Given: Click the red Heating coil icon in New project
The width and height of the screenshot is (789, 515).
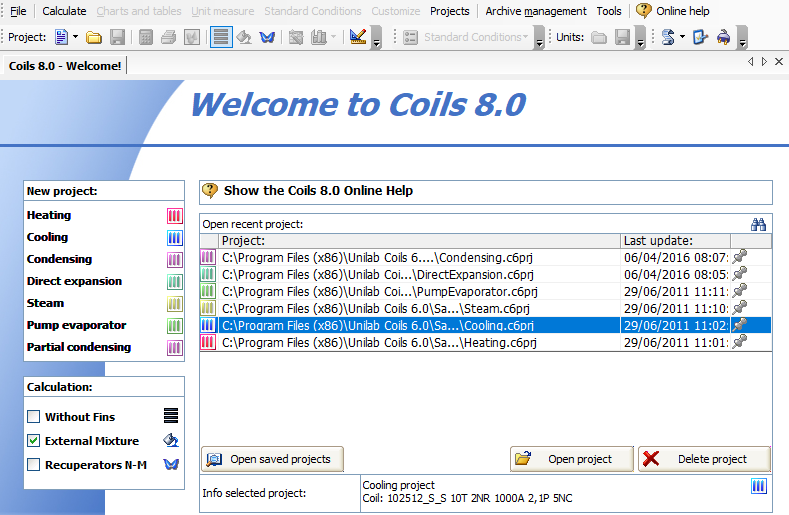Looking at the screenshot, I should [x=175, y=216].
